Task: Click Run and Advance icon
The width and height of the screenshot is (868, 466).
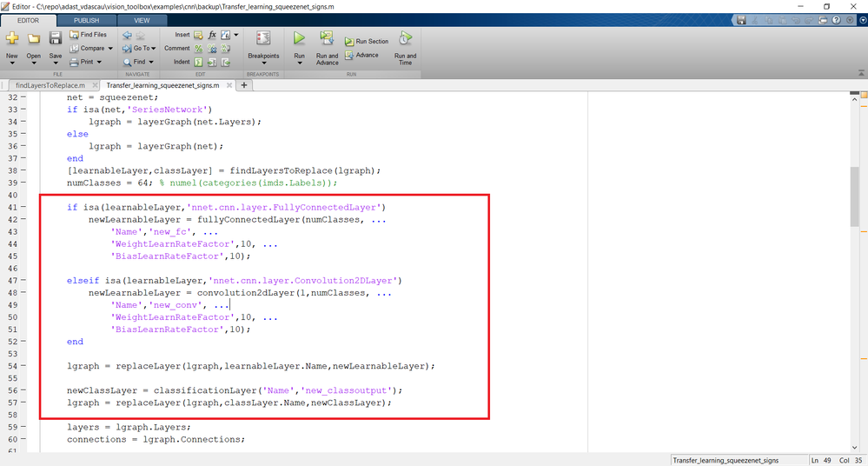Action: (327, 38)
